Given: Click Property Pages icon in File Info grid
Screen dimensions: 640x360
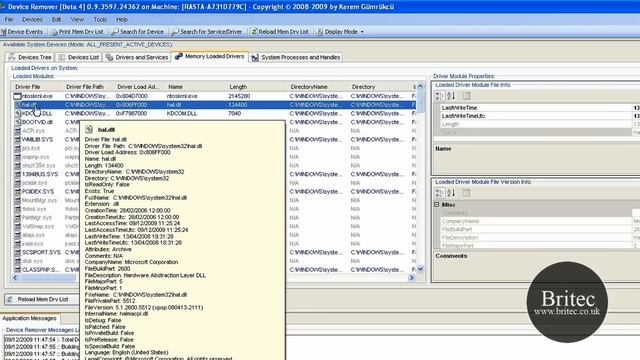Looking at the screenshot, I should pyautogui.click(x=467, y=96).
